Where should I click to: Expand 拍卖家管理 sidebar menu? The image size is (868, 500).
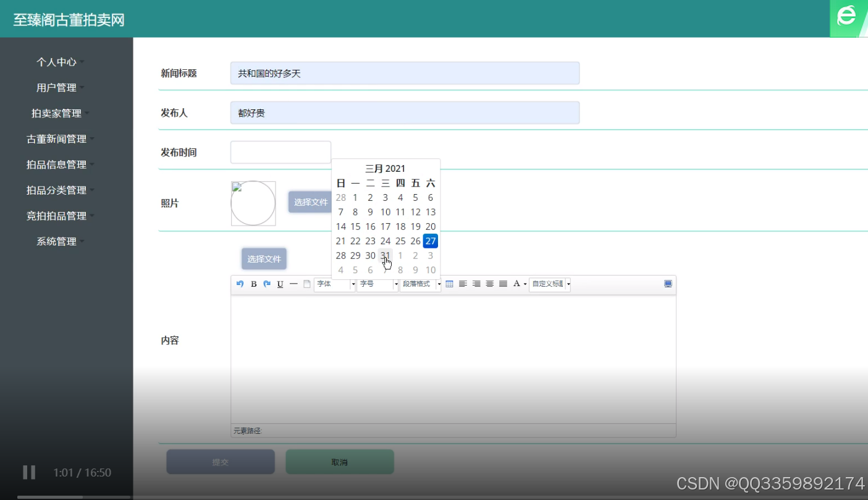(x=60, y=113)
